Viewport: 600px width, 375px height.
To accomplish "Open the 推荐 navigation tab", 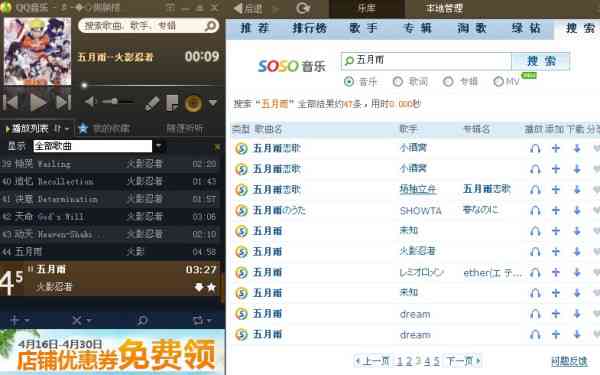I will click(x=255, y=28).
